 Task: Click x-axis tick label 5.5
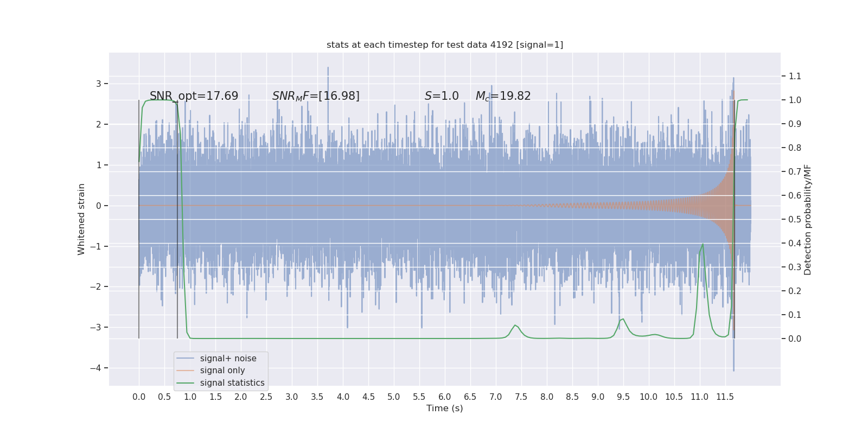click(419, 397)
